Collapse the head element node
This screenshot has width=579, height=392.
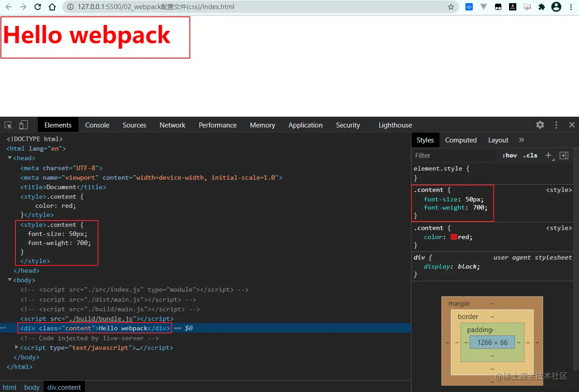10,158
